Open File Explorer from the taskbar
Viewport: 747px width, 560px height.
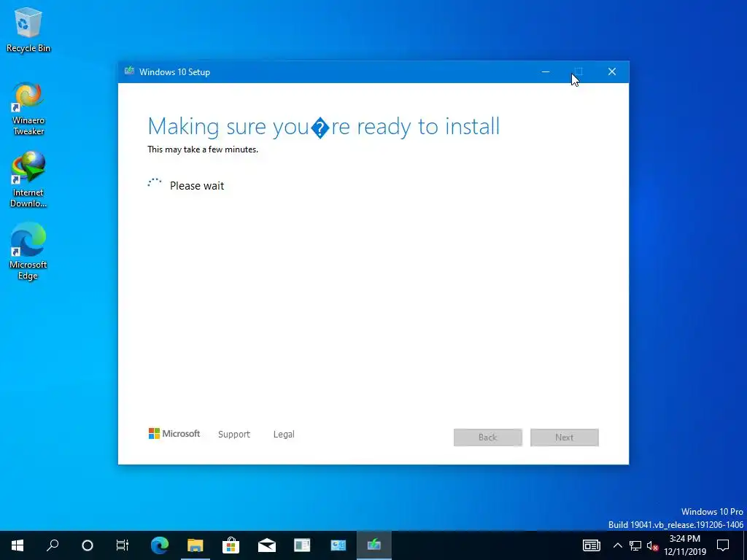[196, 545]
